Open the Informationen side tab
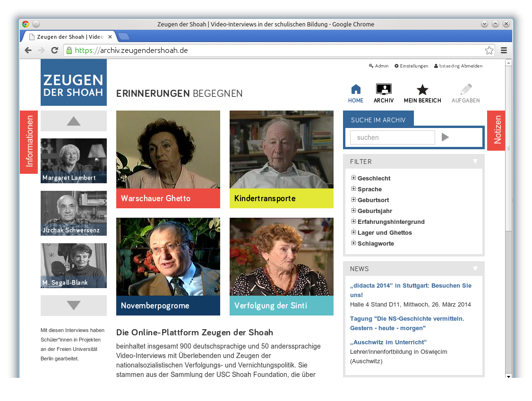This screenshot has width=532, height=401. click(29, 142)
